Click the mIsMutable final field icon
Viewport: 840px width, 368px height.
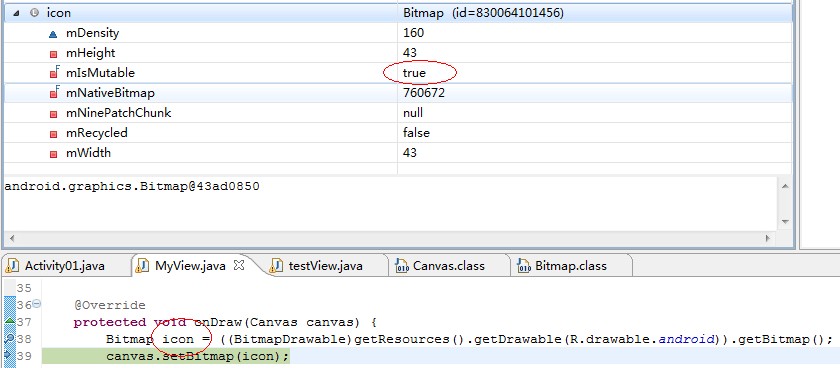tap(54, 72)
